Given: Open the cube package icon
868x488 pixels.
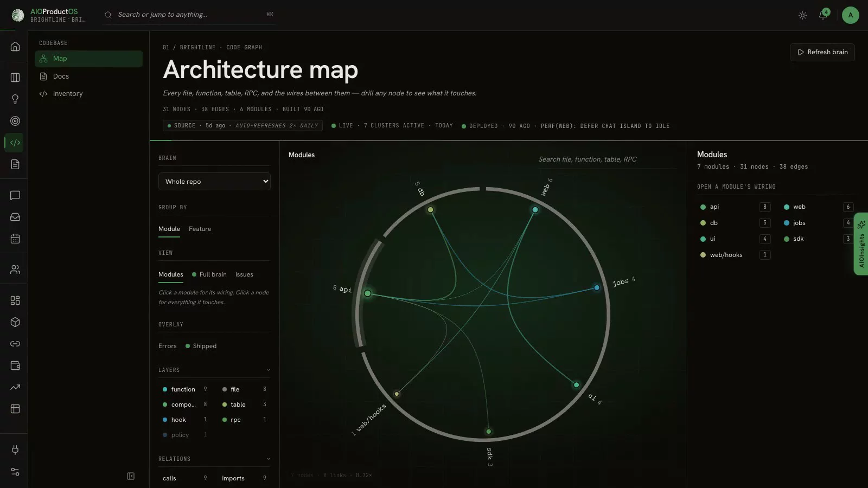Looking at the screenshot, I should pyautogui.click(x=15, y=322).
